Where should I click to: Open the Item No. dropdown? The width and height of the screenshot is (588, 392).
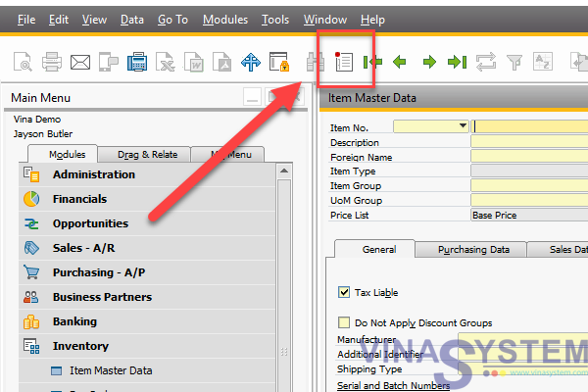(463, 126)
